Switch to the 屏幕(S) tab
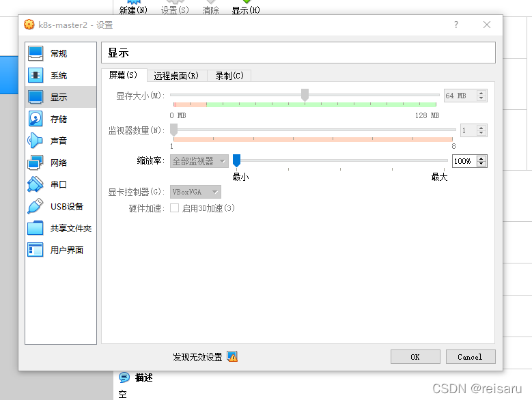Image resolution: width=532 pixels, height=400 pixels. point(124,75)
